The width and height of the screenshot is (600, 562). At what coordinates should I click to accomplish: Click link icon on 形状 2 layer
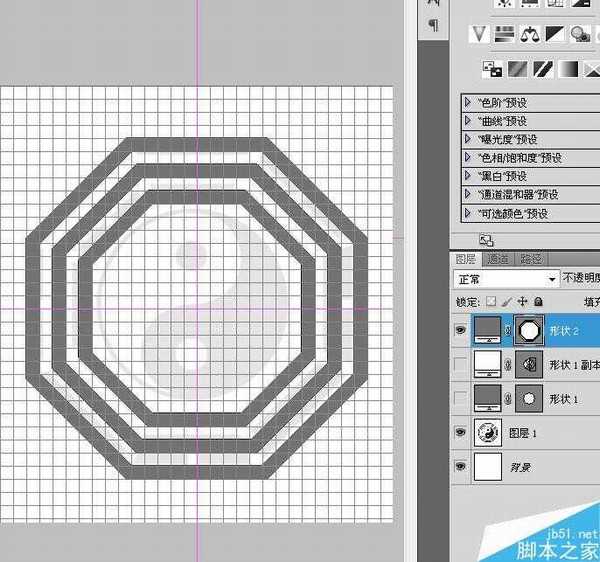508,330
